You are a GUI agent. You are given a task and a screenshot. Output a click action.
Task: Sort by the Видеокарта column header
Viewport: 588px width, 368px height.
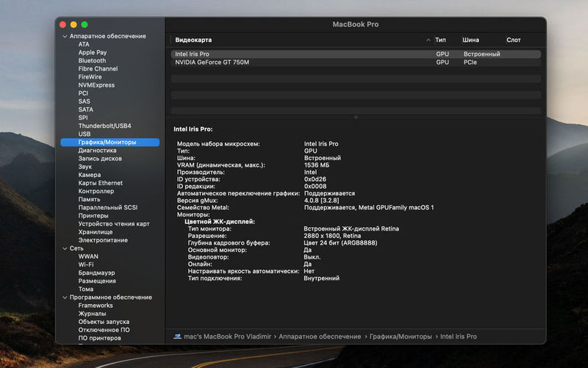(193, 40)
